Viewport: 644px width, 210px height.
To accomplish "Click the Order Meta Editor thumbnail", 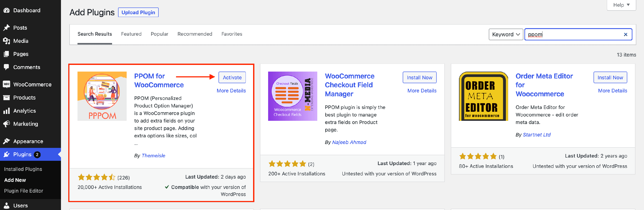I will click(x=483, y=96).
